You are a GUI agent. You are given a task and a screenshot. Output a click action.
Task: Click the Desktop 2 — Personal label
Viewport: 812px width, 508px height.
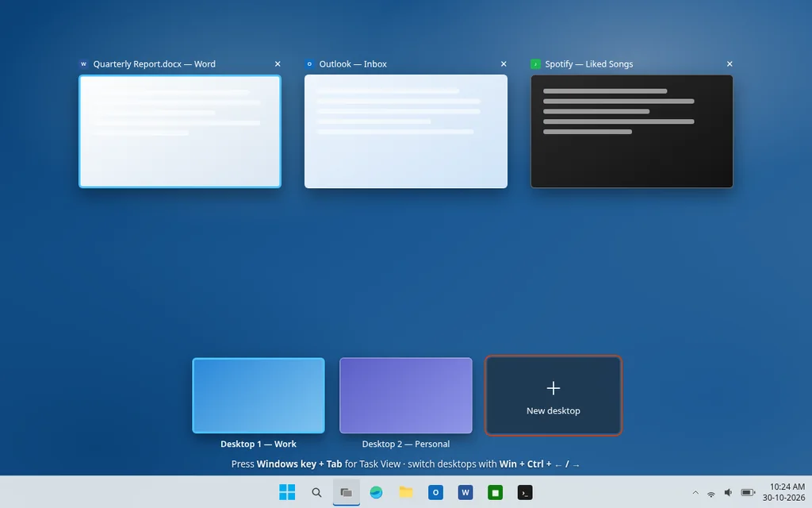click(406, 444)
